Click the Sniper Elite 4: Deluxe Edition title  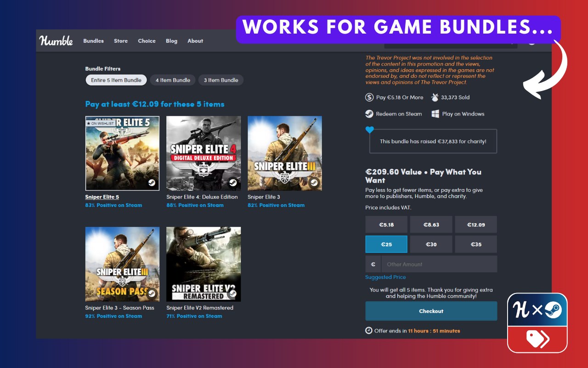[202, 197]
